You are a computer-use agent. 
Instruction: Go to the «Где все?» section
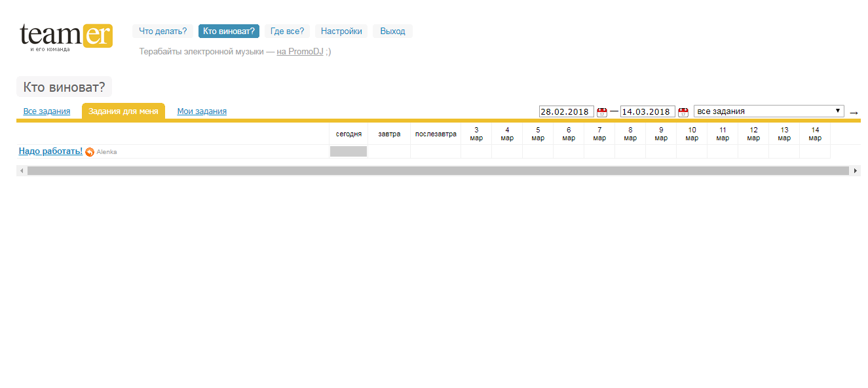point(287,31)
